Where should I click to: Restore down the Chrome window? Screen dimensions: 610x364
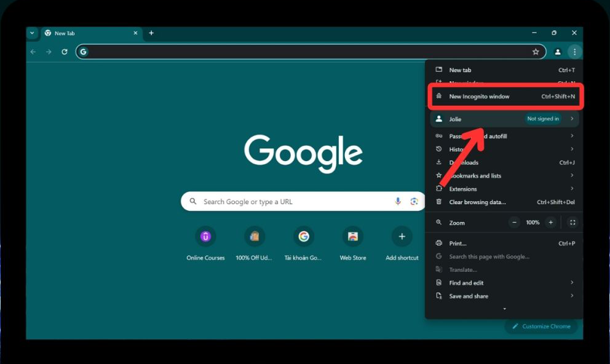point(554,33)
